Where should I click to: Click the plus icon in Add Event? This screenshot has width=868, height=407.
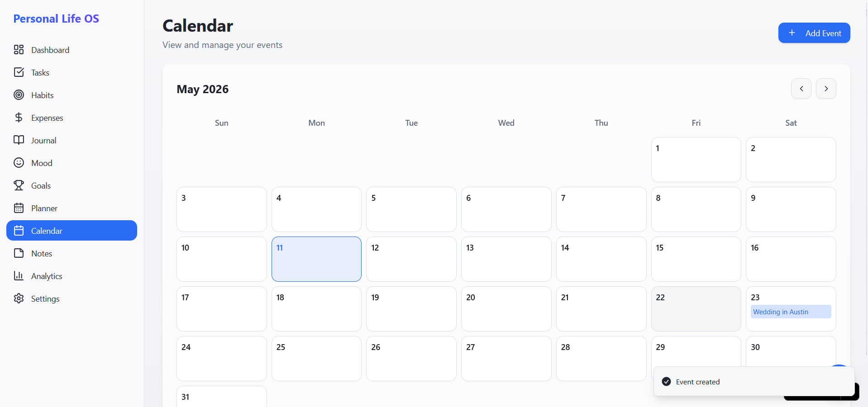point(792,33)
